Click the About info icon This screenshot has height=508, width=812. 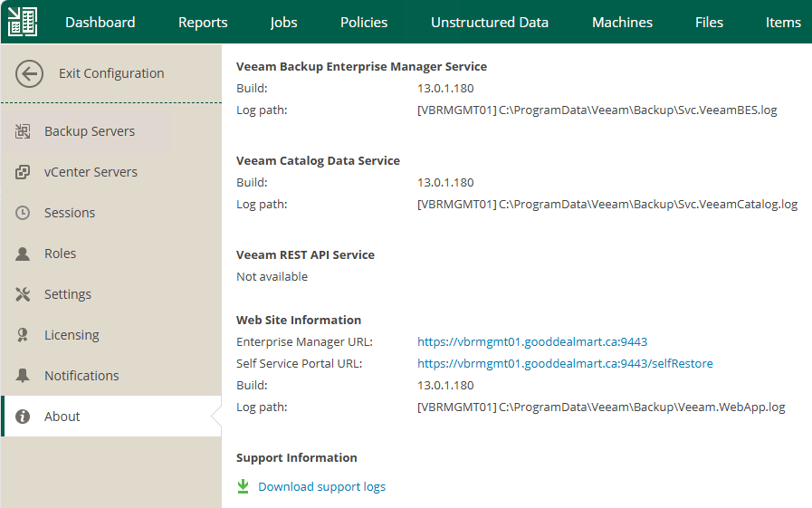[x=24, y=417]
